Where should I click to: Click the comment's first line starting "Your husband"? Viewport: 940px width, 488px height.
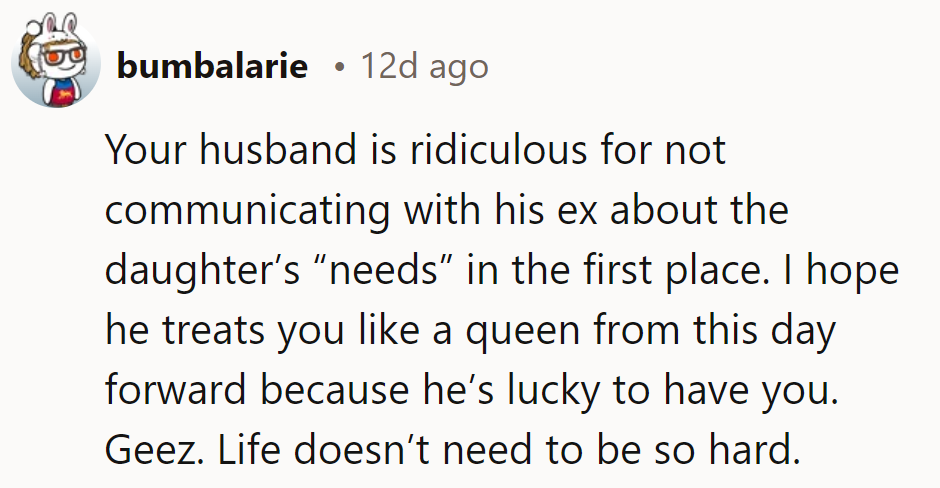point(415,151)
